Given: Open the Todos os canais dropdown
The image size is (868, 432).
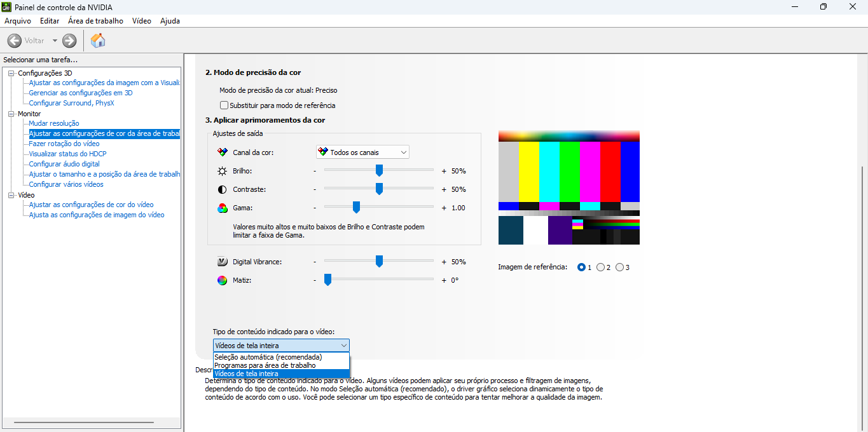Looking at the screenshot, I should [362, 152].
